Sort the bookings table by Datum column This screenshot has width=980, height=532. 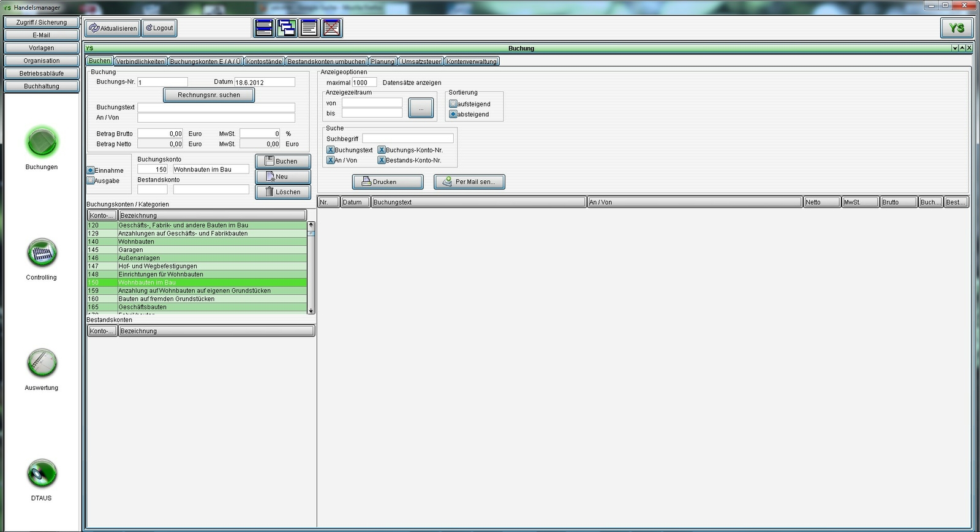click(x=355, y=202)
